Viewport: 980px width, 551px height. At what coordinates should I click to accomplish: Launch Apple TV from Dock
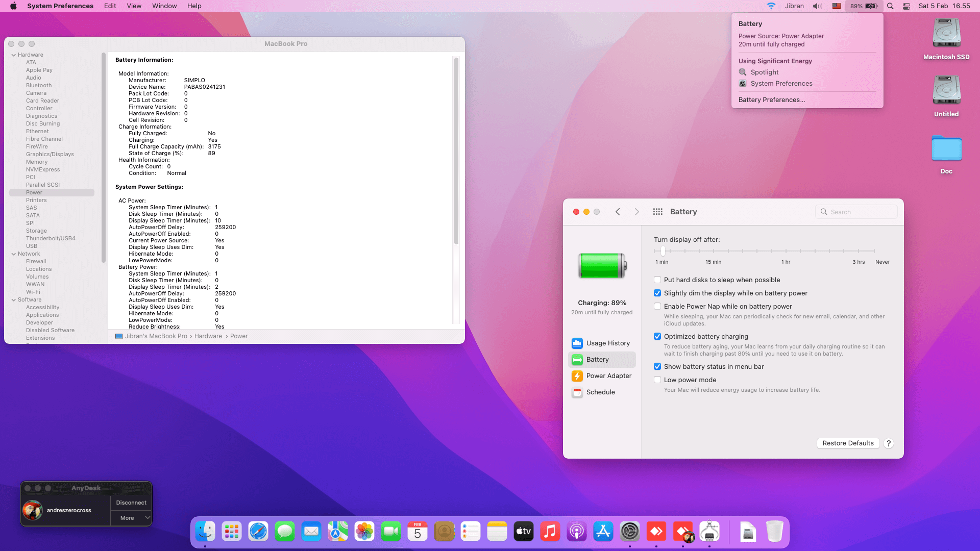pyautogui.click(x=524, y=532)
